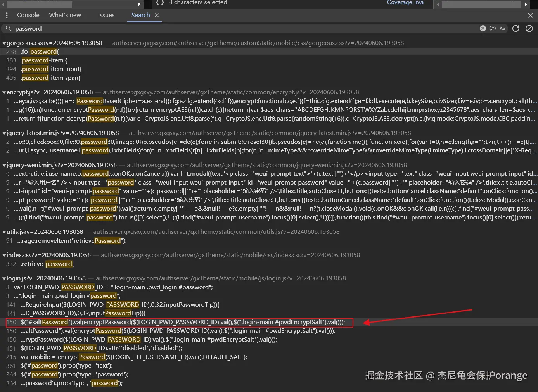Click the Coverage: n/a status link

click(405, 2)
